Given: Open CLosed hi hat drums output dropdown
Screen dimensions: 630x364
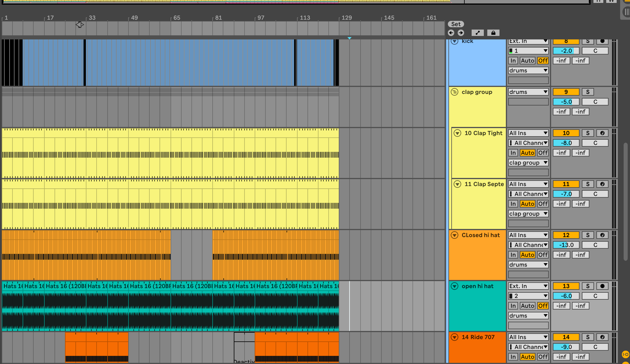Looking at the screenshot, I should tap(528, 265).
